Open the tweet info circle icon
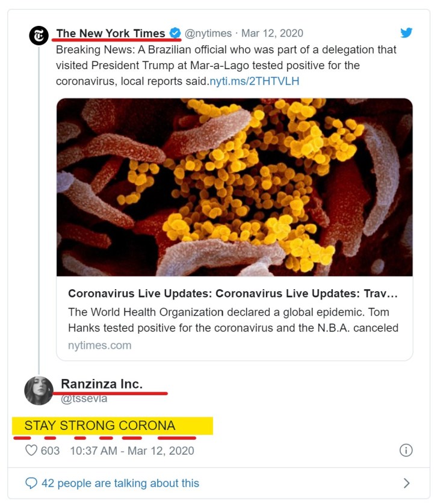Screen dimensions: 443x504 406,450
